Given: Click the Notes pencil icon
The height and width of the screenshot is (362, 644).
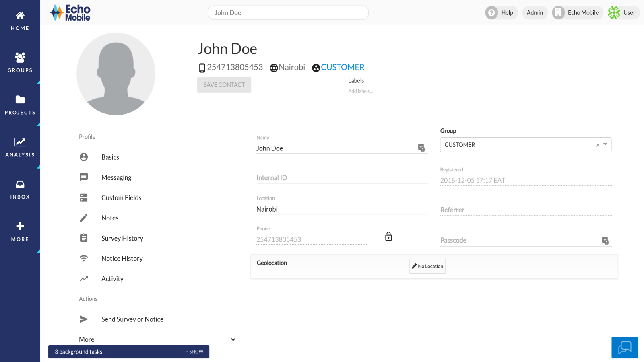Looking at the screenshot, I should click(x=84, y=218).
